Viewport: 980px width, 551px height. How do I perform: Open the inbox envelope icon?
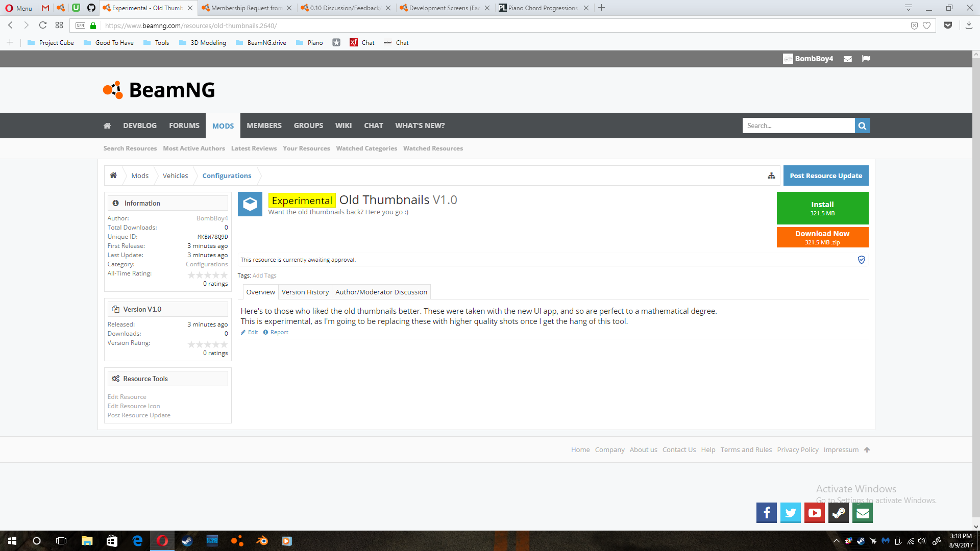pos(848,59)
